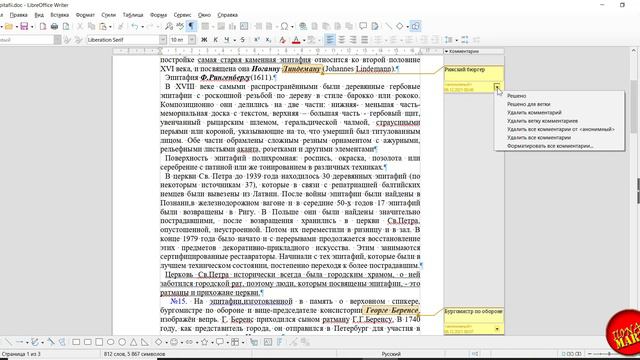The height and width of the screenshot is (360, 640).
Task: Click the Save document icon
Action: tap(24, 27)
